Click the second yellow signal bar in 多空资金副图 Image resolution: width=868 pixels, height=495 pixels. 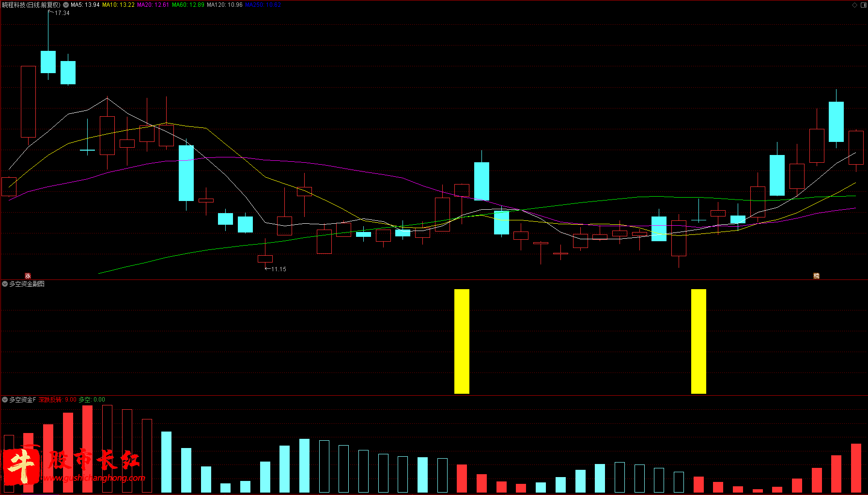tap(698, 341)
